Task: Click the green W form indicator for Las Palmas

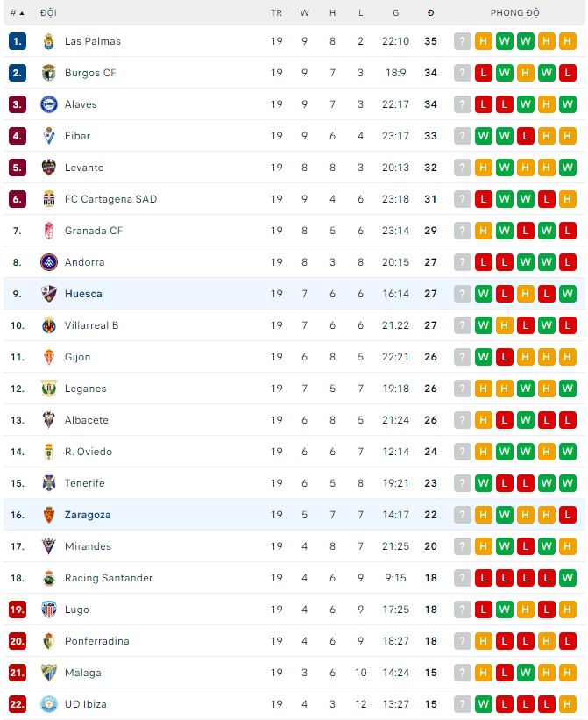Action: point(502,41)
